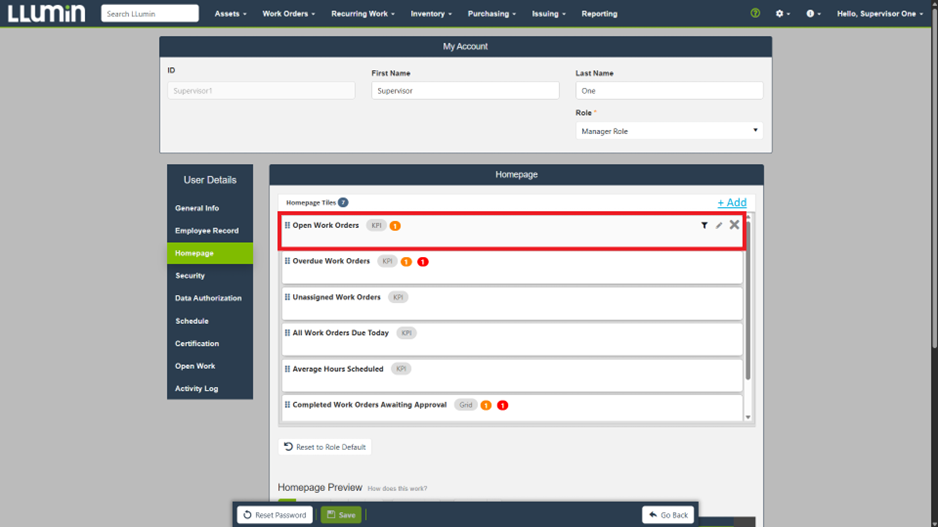Screen dimensions: 938x527
Task: Click drag handle of Overdue Work Orders
Action: [x=287, y=261]
